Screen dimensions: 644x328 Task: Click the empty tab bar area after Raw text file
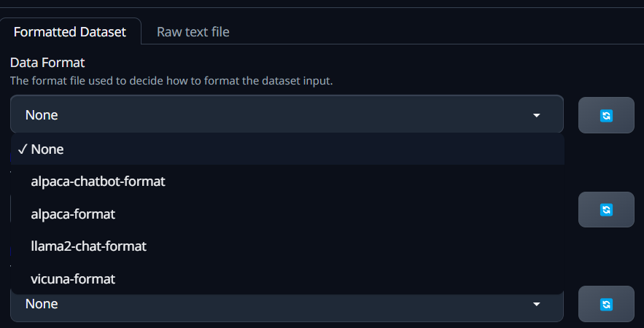coord(438,32)
